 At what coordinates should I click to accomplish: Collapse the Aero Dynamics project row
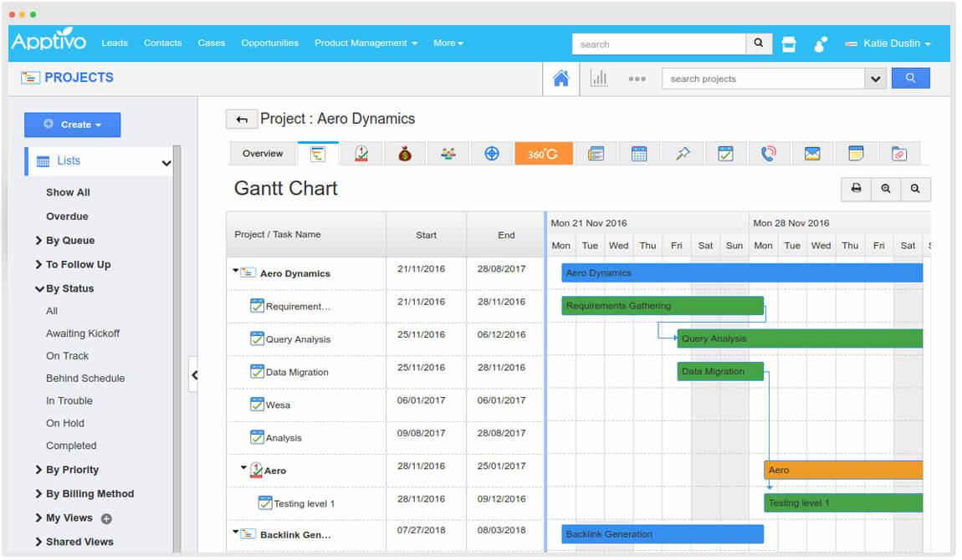tap(236, 272)
